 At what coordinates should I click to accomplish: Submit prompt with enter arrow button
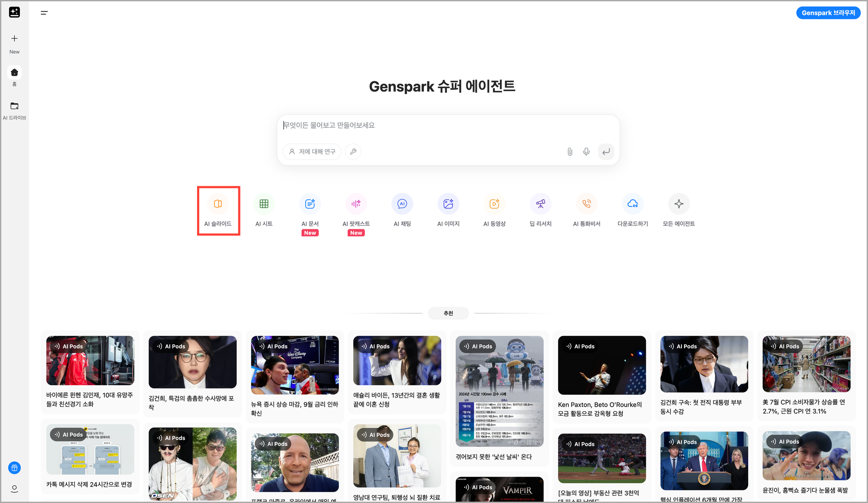[606, 152]
